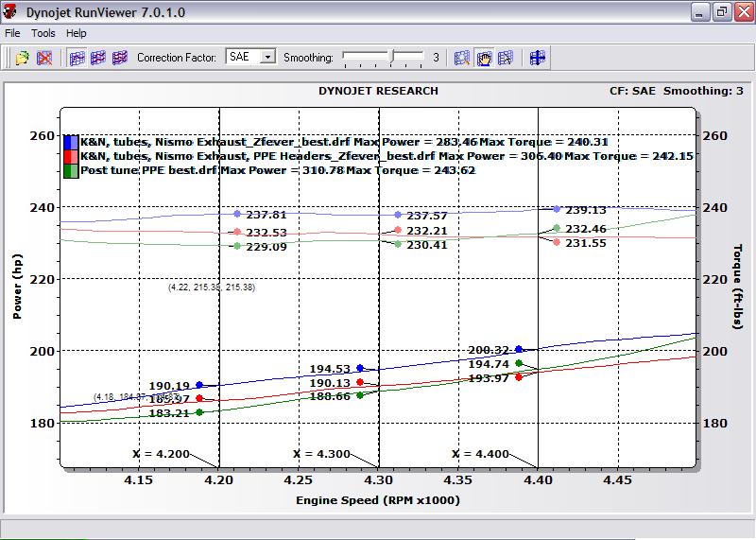Click the Power (hp) axis label
Image resolution: width=756 pixels, height=540 pixels.
click(18, 287)
